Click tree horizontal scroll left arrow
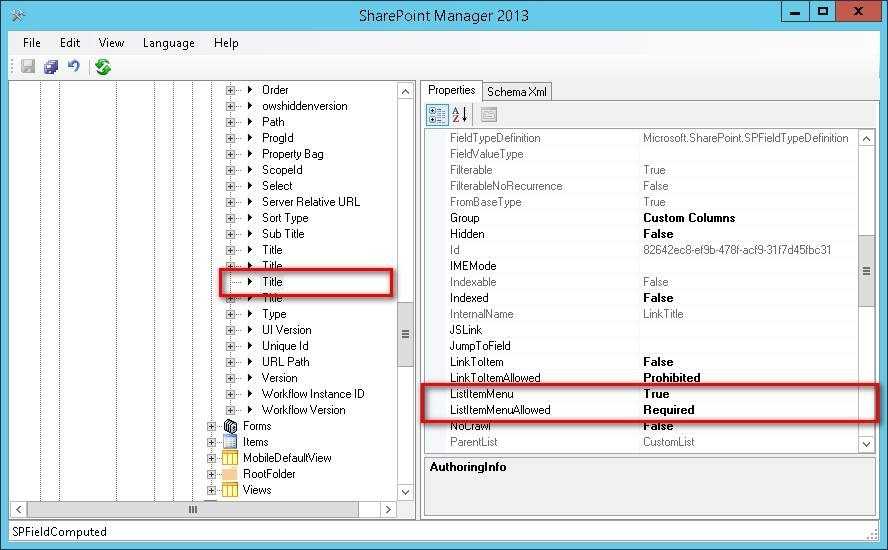Screen dimensions: 888x550 [19, 509]
